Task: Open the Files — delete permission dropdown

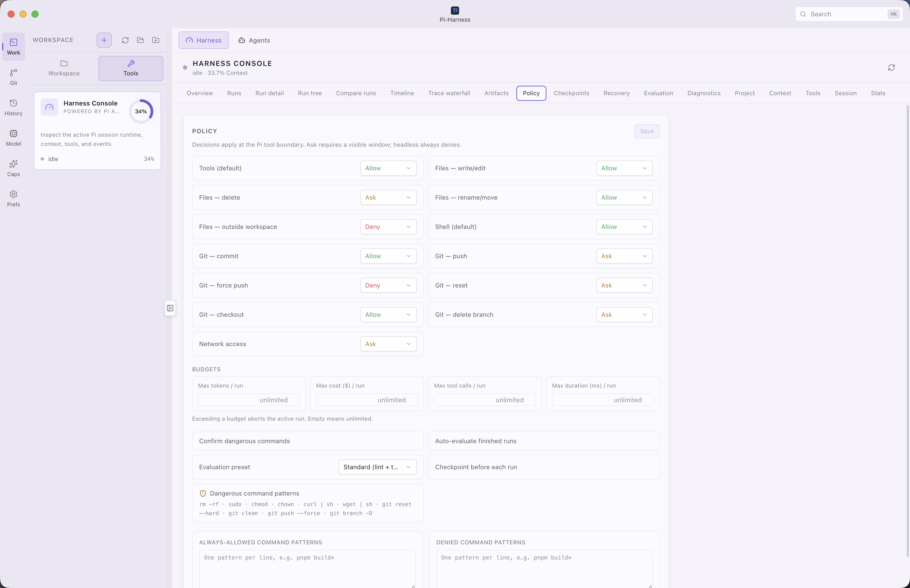Action: 388,197
